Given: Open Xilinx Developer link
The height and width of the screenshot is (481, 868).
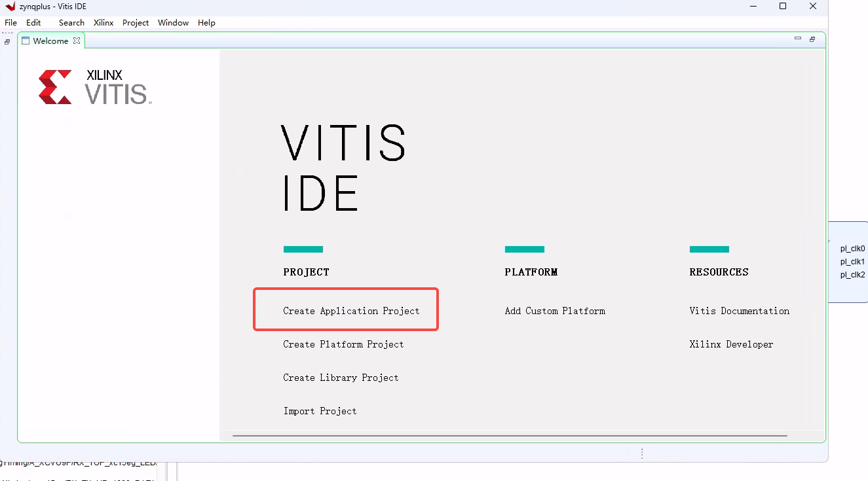Looking at the screenshot, I should 731,344.
